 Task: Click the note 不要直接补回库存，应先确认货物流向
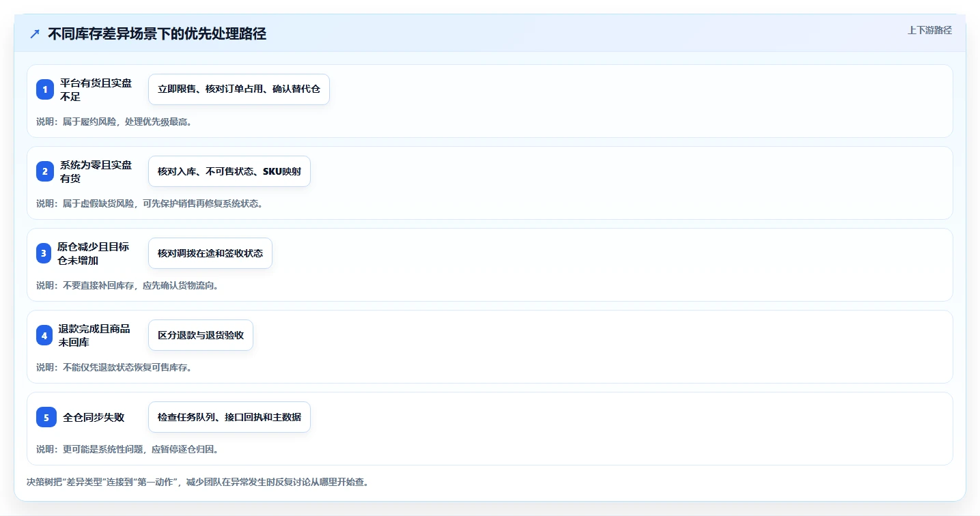(x=130, y=285)
